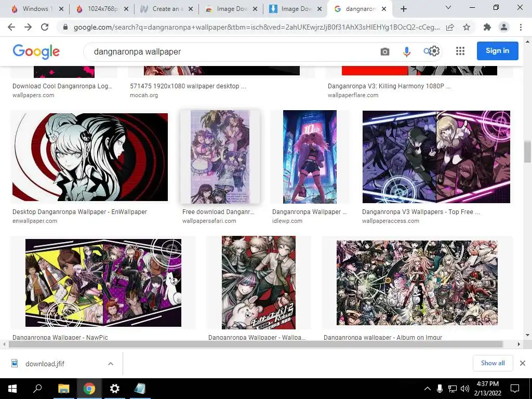This screenshot has width=532, height=399.
Task: Open the tab search dropdown chevron
Action: (448, 7)
